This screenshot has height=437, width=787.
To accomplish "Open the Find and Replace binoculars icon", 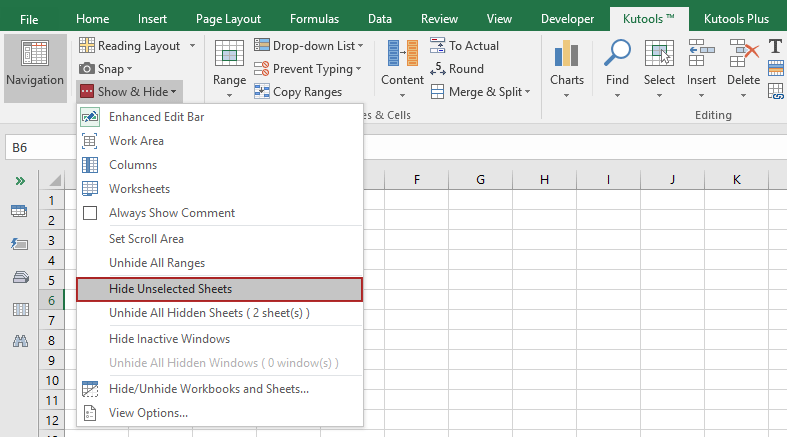I will pyautogui.click(x=21, y=342).
